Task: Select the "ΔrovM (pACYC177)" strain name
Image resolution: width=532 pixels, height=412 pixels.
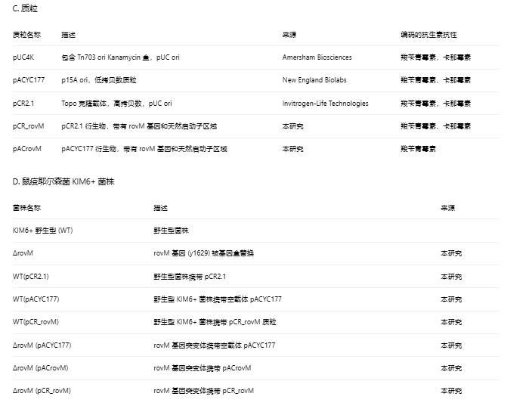Action: 42,345
